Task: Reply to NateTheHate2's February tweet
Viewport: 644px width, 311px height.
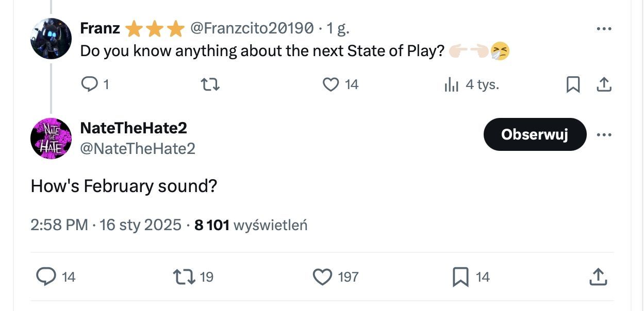Action: [x=46, y=277]
